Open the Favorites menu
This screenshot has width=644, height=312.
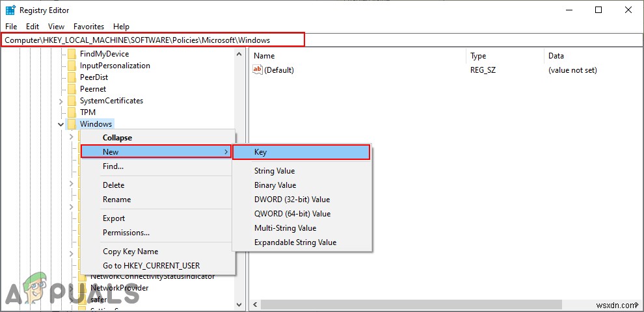(88, 26)
